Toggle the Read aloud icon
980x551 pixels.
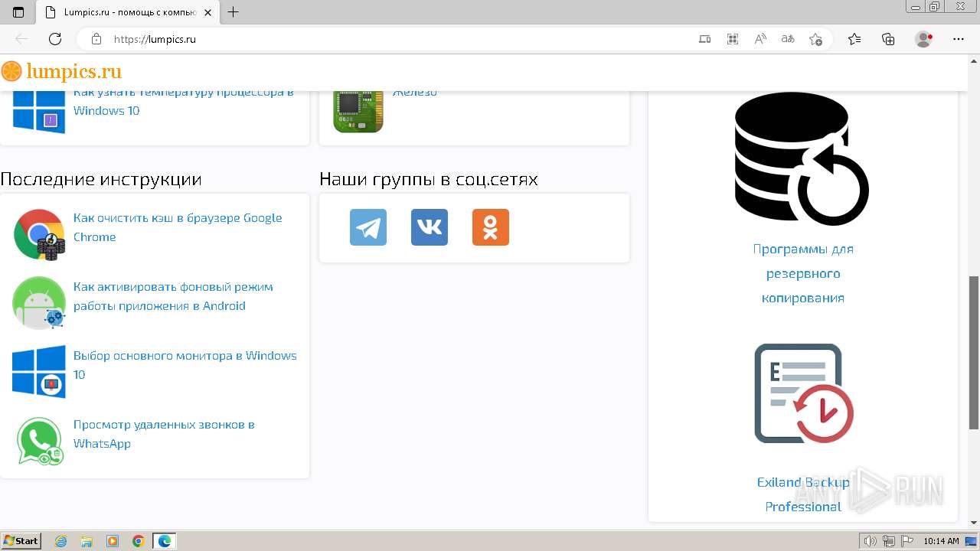click(760, 39)
